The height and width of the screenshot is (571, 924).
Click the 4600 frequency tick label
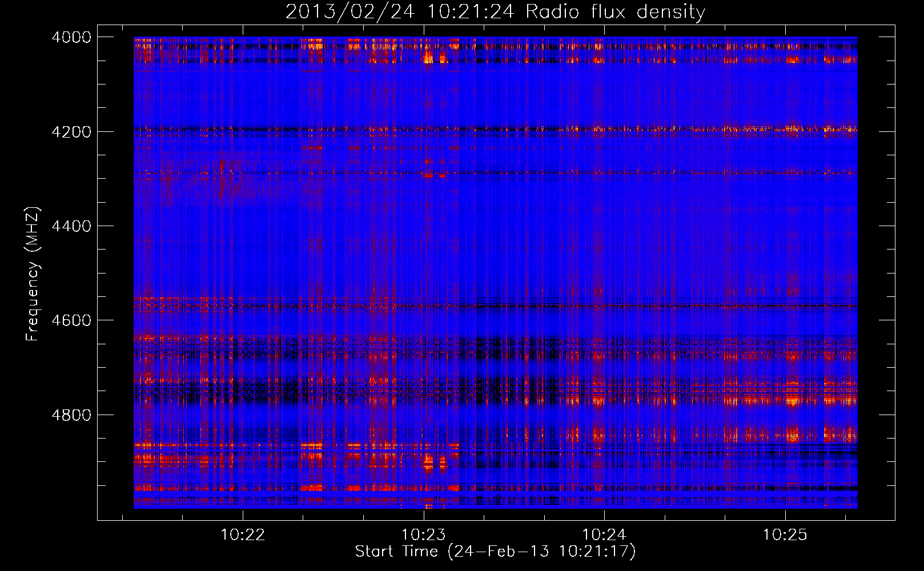[x=71, y=320]
